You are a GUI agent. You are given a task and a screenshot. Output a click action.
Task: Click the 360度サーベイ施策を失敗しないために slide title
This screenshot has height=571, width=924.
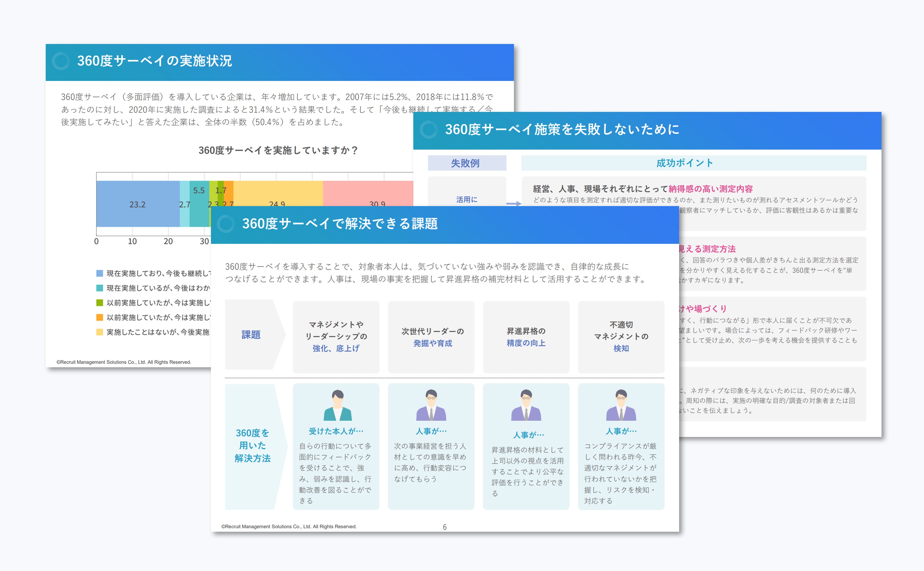[562, 130]
